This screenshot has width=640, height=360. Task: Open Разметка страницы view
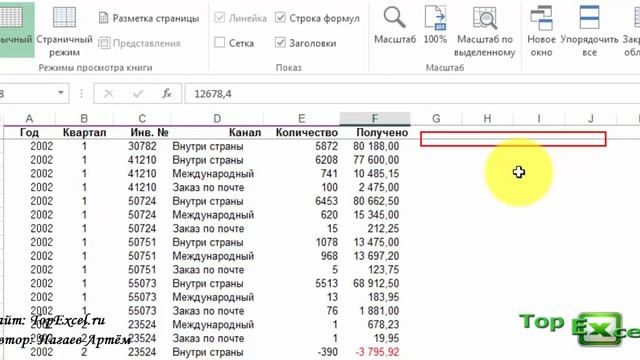[149, 18]
